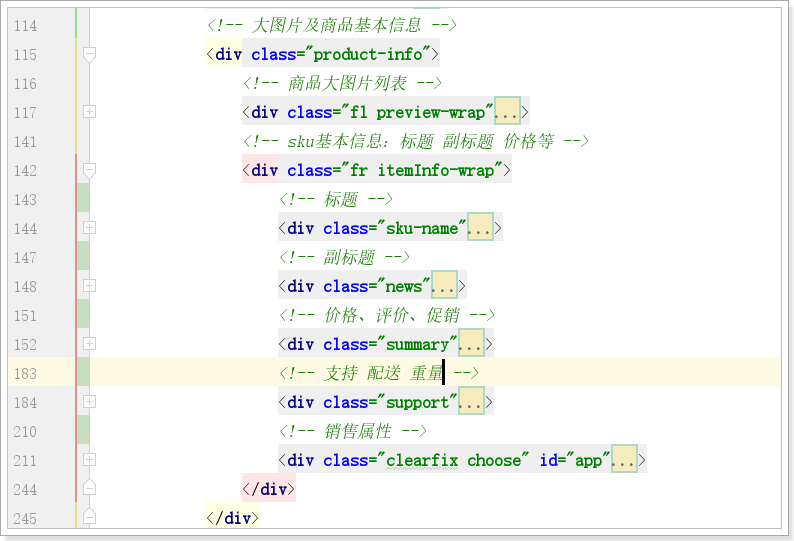
Task: Click the comment 副标题 on line 147
Action: (344, 257)
